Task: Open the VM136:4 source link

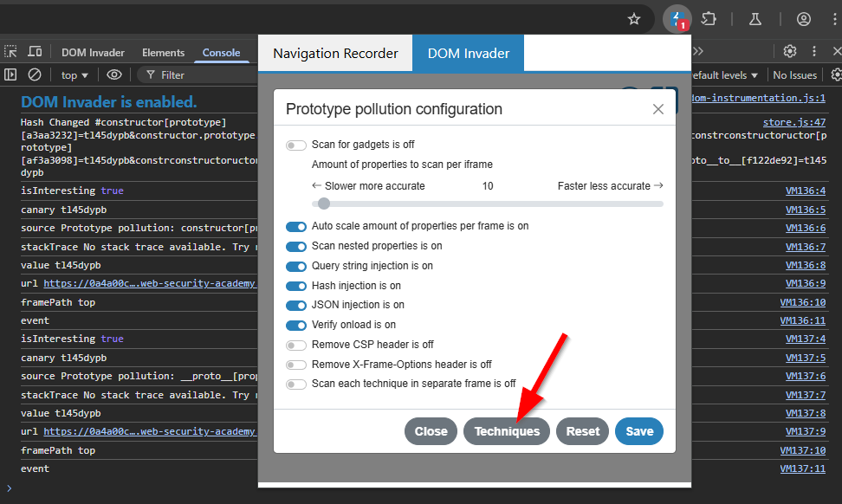Action: click(806, 191)
